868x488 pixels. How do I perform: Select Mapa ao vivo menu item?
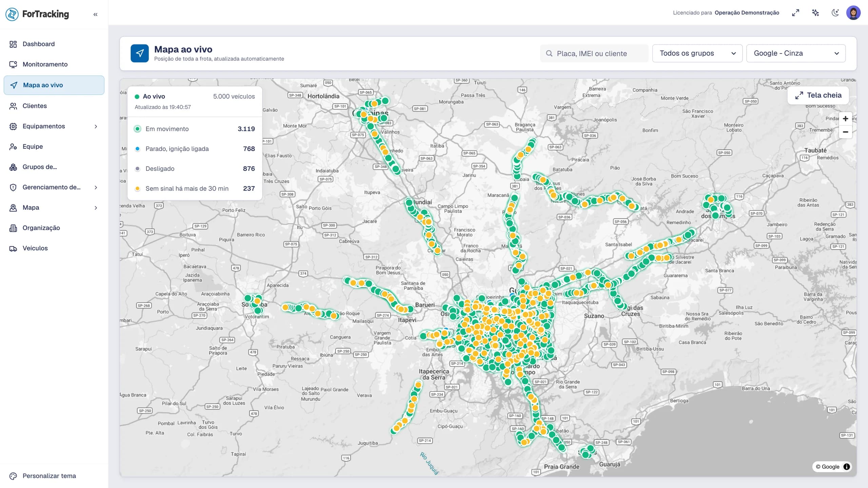[54, 85]
